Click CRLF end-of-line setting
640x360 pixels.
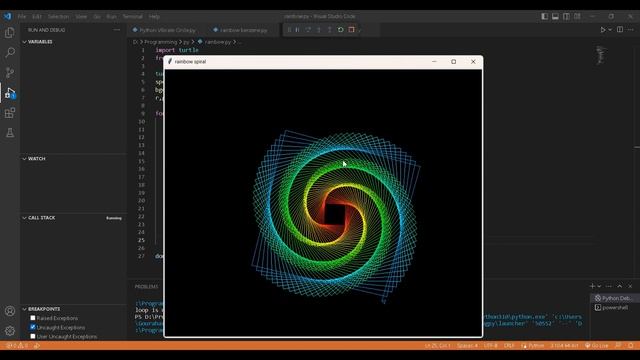(509, 345)
